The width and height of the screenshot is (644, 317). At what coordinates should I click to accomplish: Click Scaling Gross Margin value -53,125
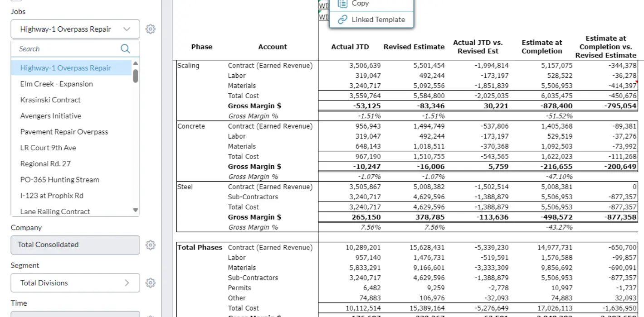[x=367, y=106]
